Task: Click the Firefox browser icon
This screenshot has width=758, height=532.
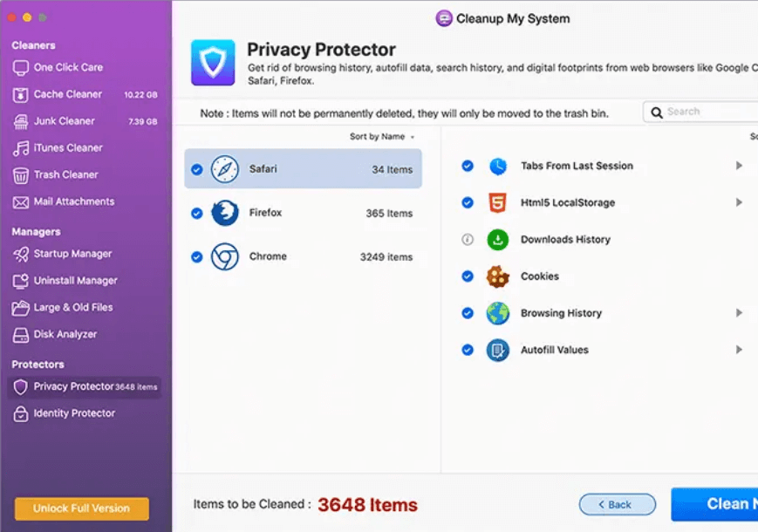Action: click(225, 213)
